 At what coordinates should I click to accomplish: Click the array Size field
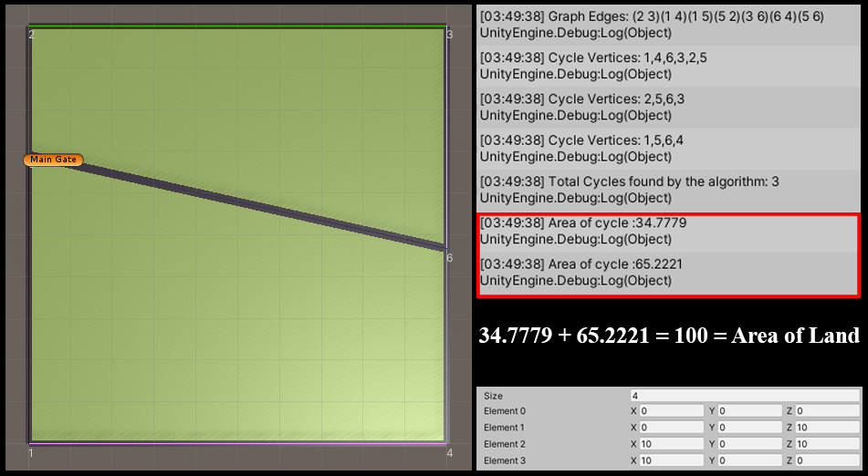745,396
